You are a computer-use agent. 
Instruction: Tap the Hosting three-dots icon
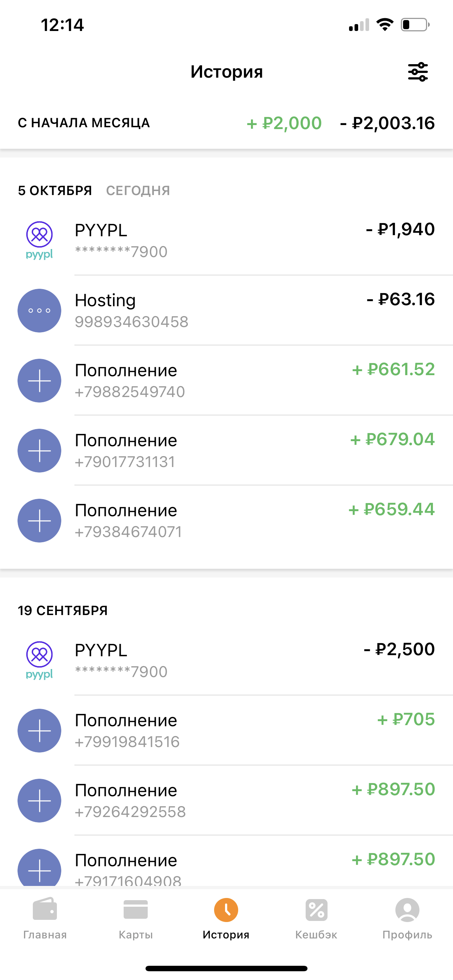[x=39, y=310]
